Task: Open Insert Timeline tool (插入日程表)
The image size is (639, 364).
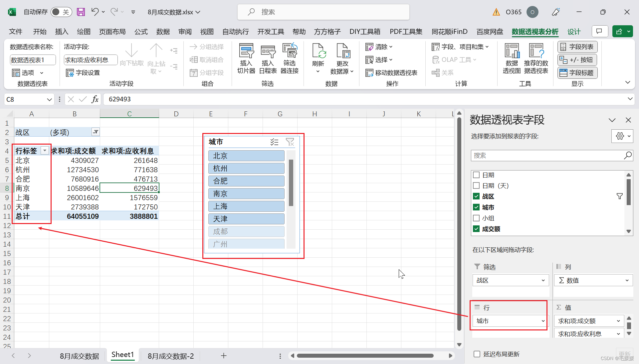Action: pyautogui.click(x=268, y=59)
